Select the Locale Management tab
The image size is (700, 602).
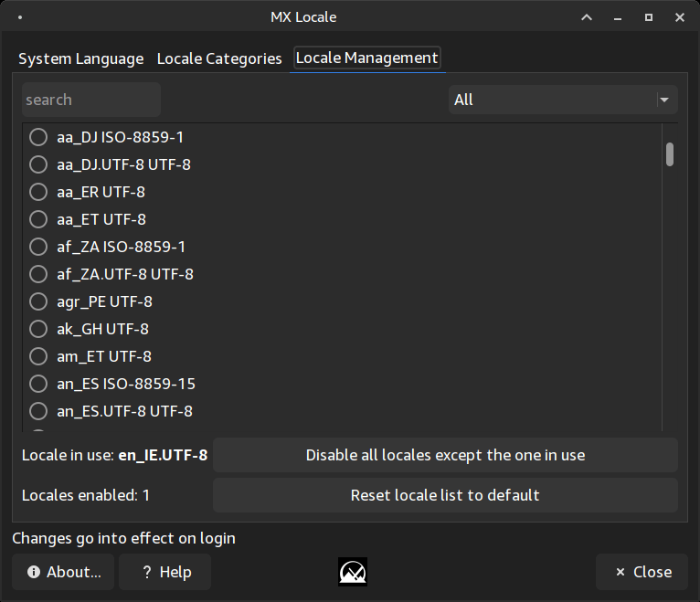click(x=366, y=58)
